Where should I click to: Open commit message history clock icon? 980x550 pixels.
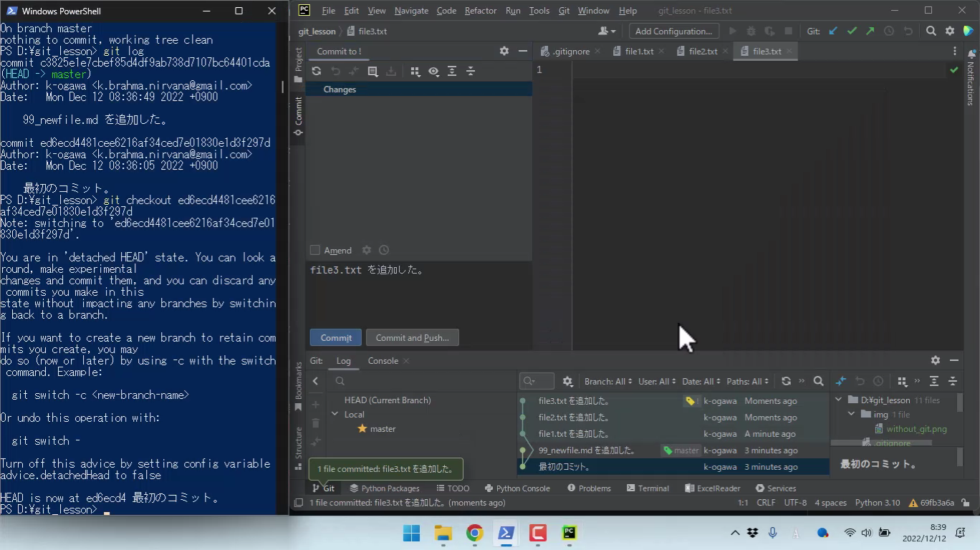(x=384, y=250)
